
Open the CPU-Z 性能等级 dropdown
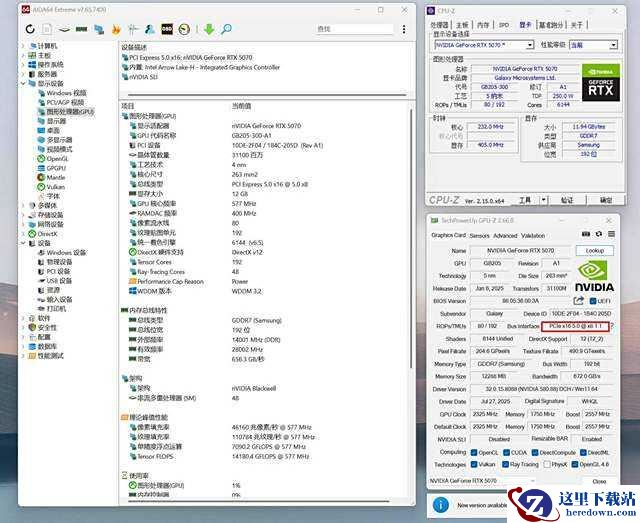(x=613, y=45)
